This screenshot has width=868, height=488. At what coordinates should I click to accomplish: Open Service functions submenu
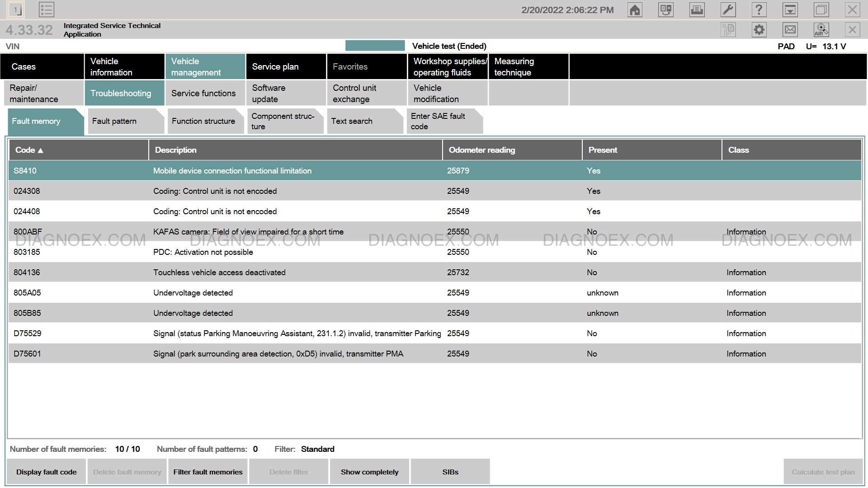205,93
